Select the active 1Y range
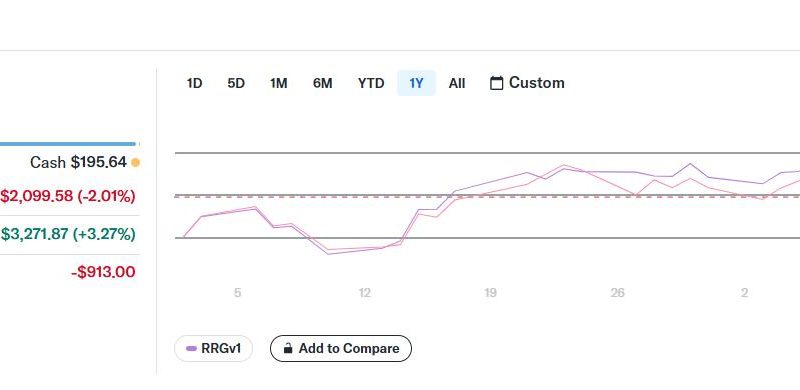Viewport: 800px width, 390px height. point(416,83)
